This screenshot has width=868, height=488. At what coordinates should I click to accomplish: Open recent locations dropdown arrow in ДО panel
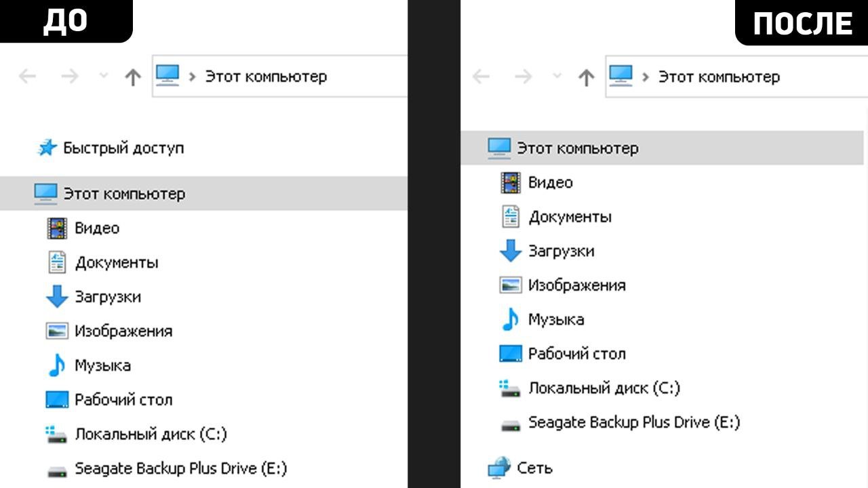(104, 76)
